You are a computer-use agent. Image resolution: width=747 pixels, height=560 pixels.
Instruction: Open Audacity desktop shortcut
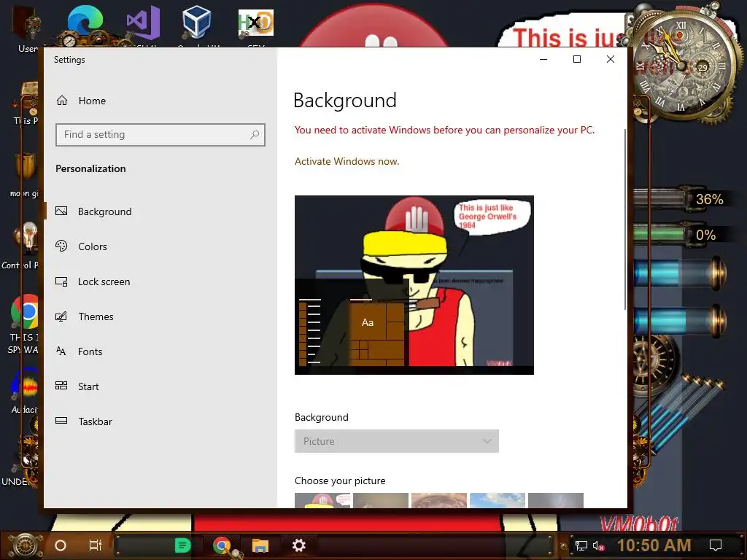click(x=26, y=385)
